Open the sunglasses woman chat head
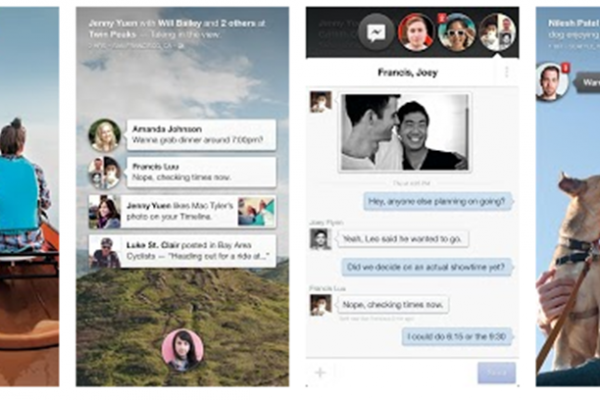600x400 pixels. 457,33
